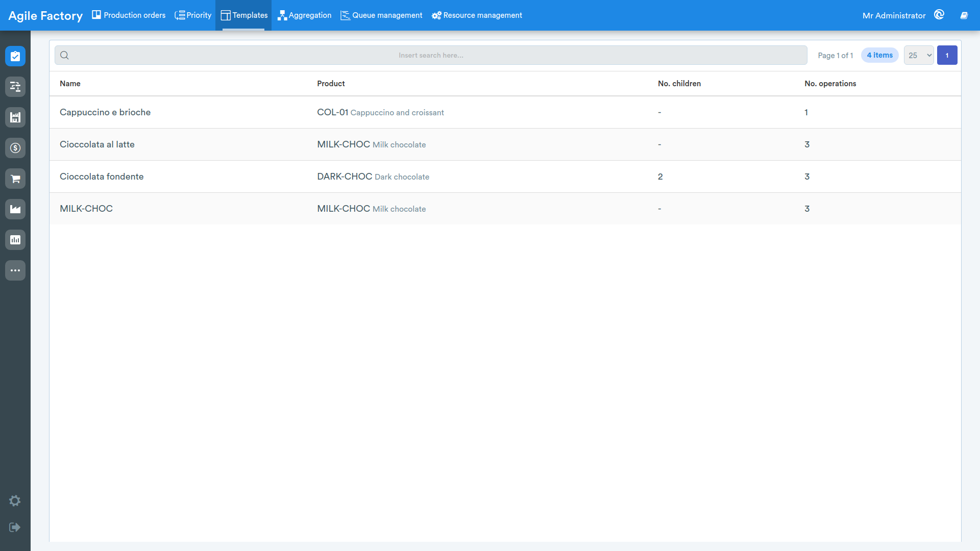Select the Templates tab
The image size is (980, 551).
pos(243,15)
